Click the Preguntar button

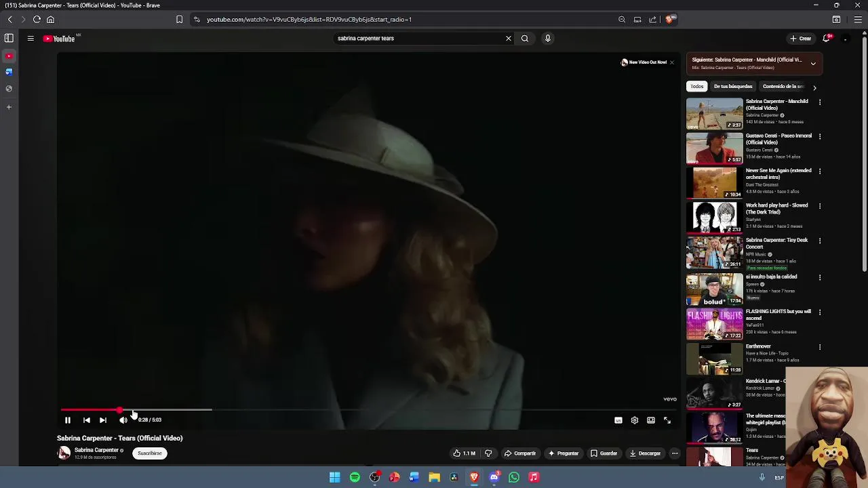(x=564, y=453)
